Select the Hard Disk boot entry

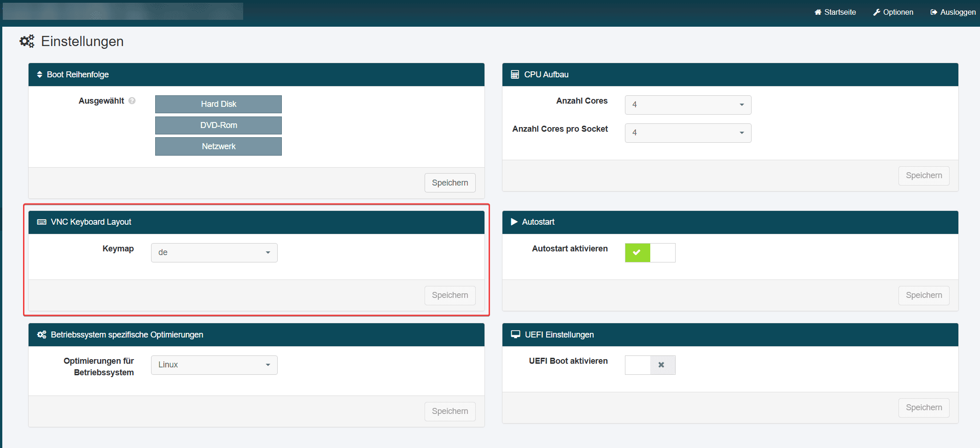(218, 104)
